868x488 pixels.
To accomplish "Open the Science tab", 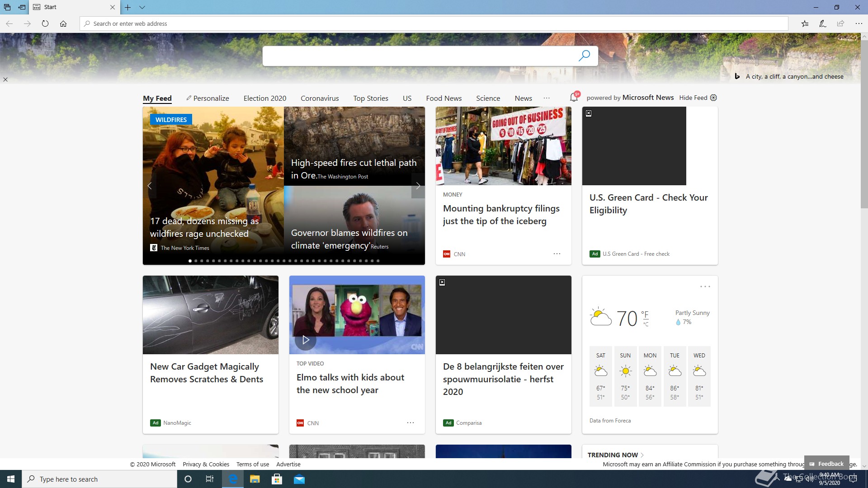I will 488,98.
